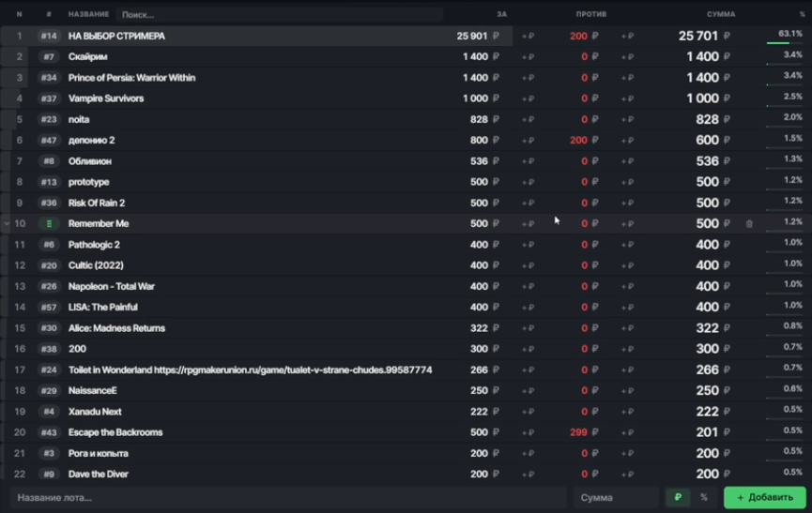This screenshot has width=812, height=513.
Task: Select the #14 badge of НА ВЫБОР СТРИМЕРА
Action: [49, 37]
